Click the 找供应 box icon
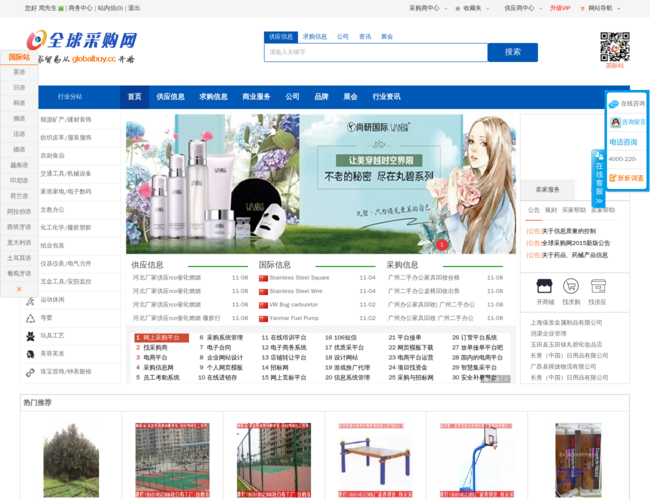This screenshot has height=500, width=650. 598,286
